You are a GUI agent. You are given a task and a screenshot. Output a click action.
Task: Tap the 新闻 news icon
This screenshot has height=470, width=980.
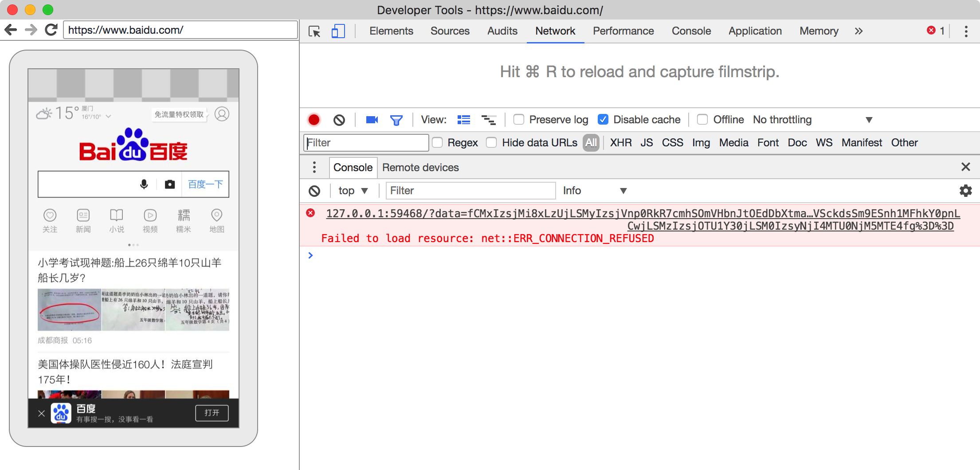point(83,221)
